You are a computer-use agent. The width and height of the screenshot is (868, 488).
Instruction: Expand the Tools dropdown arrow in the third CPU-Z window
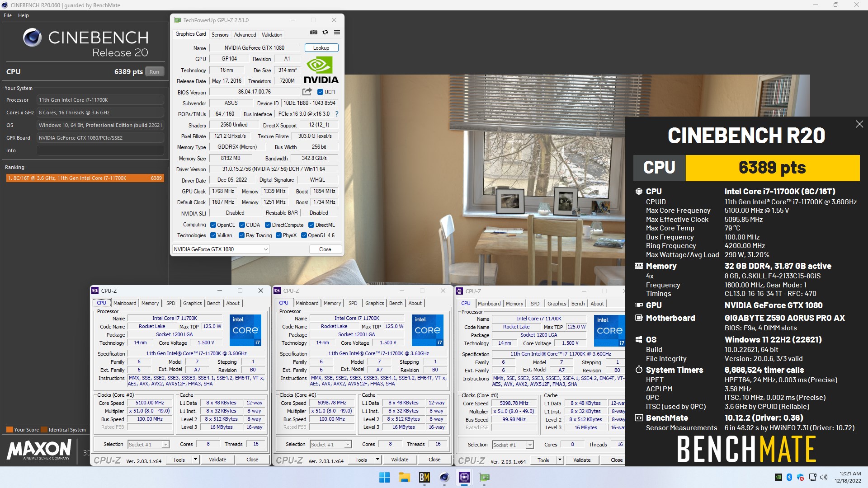point(560,460)
